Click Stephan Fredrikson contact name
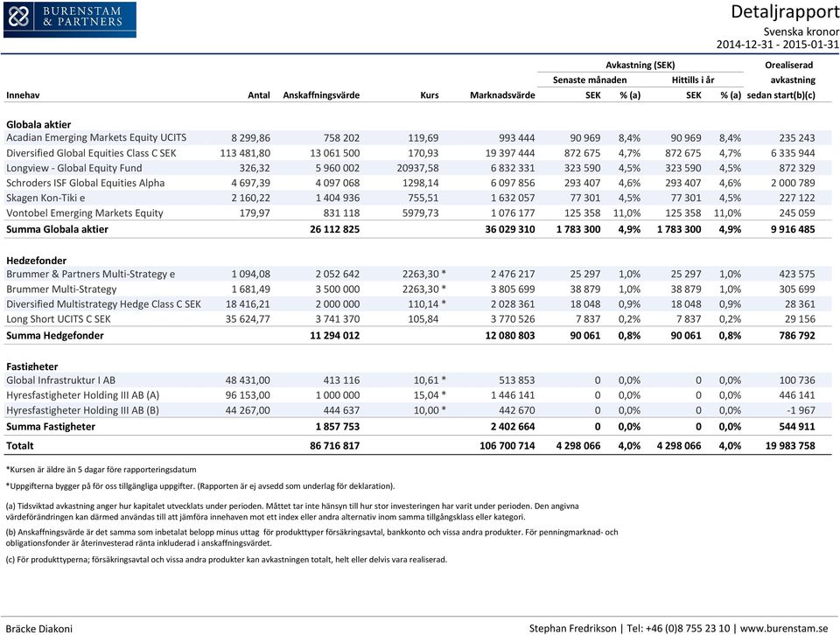Viewport: 840px width, 635px height. (x=572, y=629)
